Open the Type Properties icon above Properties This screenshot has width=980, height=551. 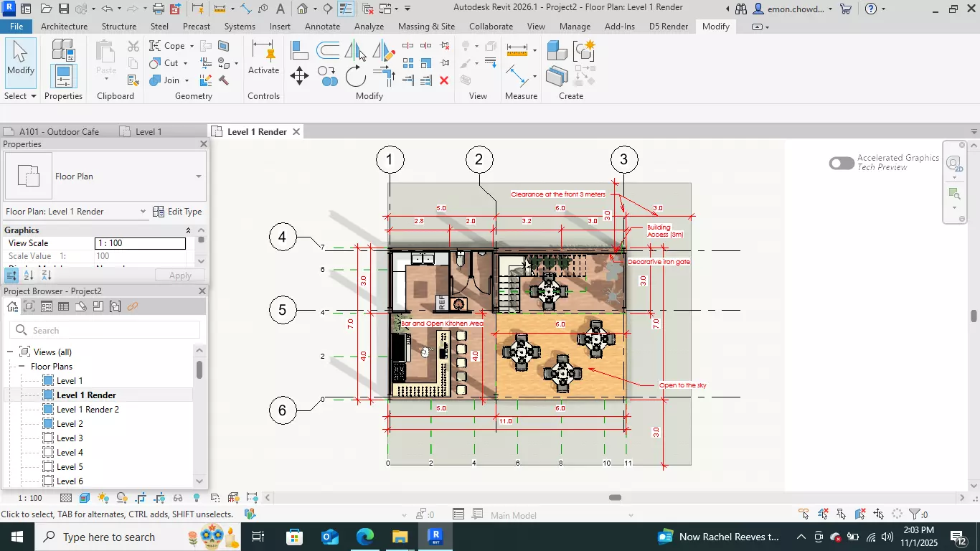[63, 50]
